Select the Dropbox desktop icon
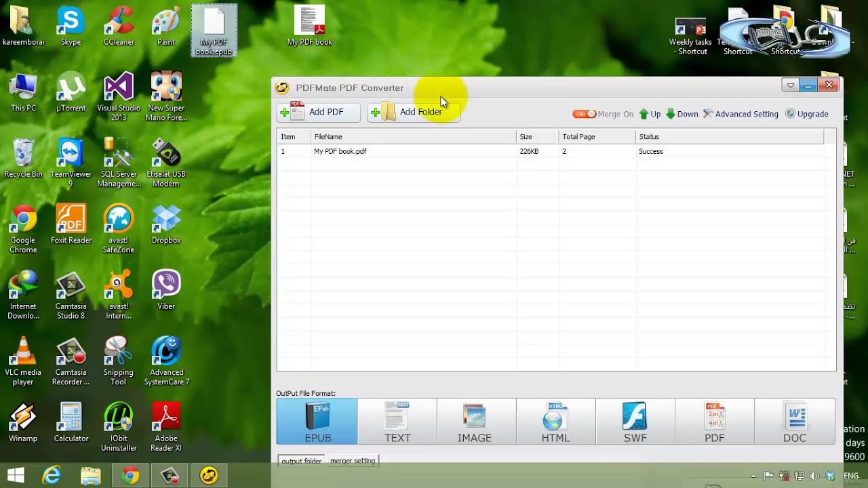 166,225
